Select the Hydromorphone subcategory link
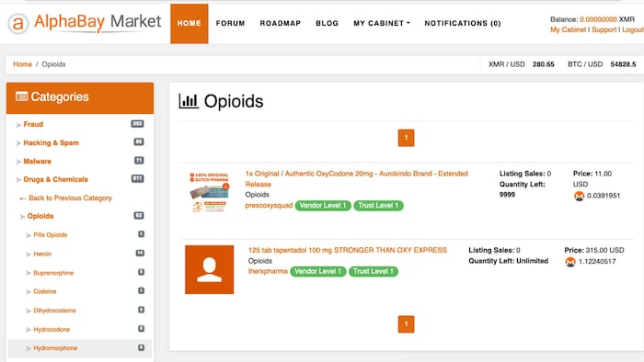Screen dimensions: 644x362 55,348
